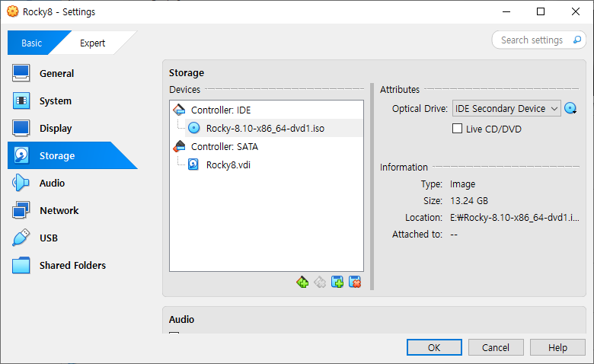Click the Type value Image
The height and width of the screenshot is (364, 594).
[462, 184]
